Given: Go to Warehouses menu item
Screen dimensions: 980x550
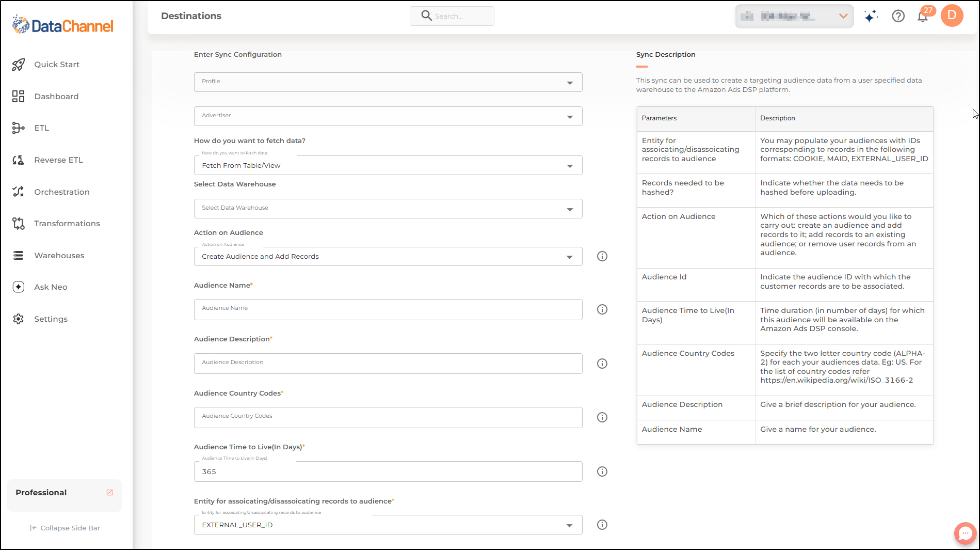Looking at the screenshot, I should (59, 256).
